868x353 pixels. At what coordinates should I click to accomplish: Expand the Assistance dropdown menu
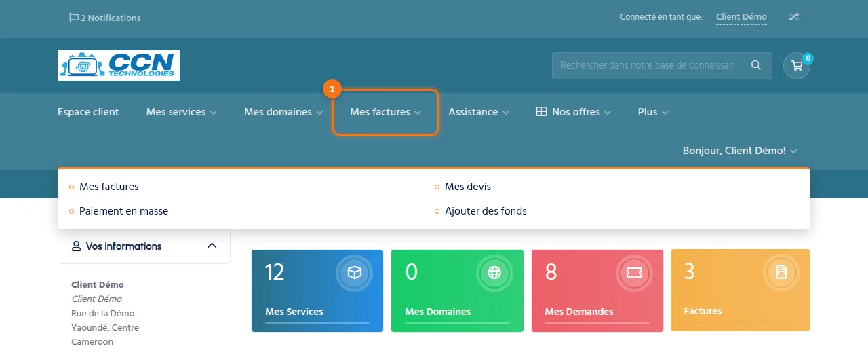pyautogui.click(x=479, y=112)
